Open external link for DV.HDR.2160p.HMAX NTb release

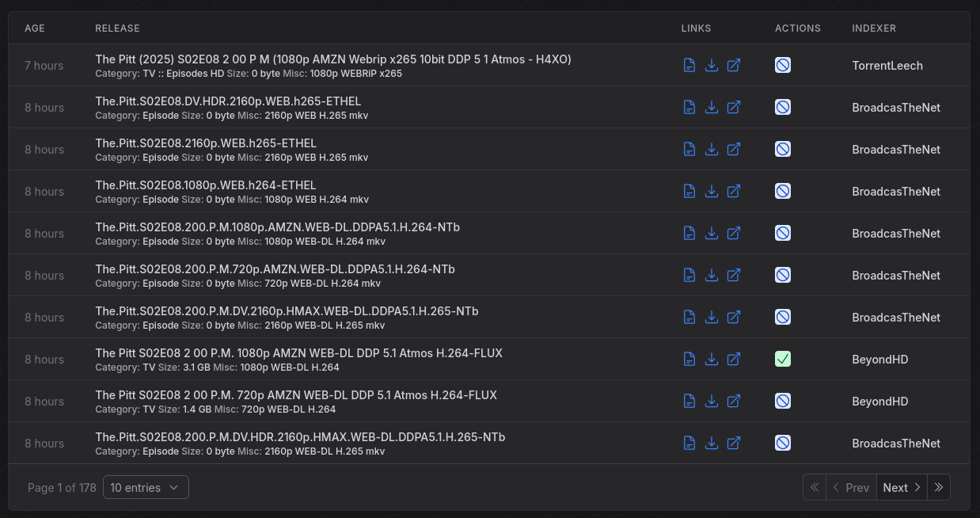pos(734,443)
